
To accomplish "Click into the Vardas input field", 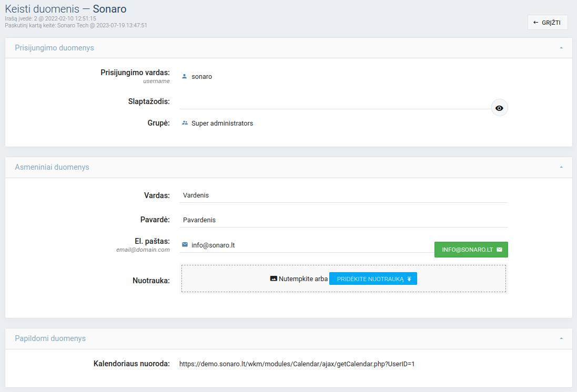I will point(343,195).
